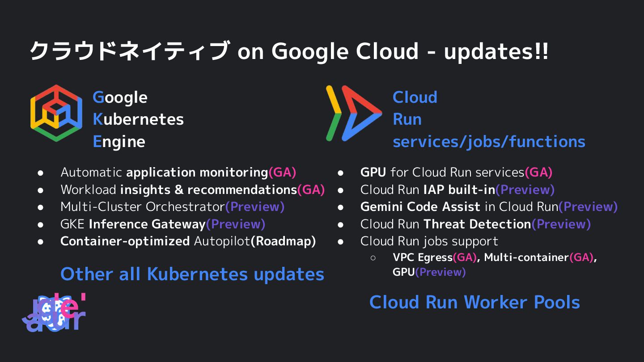The height and width of the screenshot is (362, 644).
Task: Click 'Container-optimized Autopilot(Roadmap)' bullet
Action: point(188,241)
